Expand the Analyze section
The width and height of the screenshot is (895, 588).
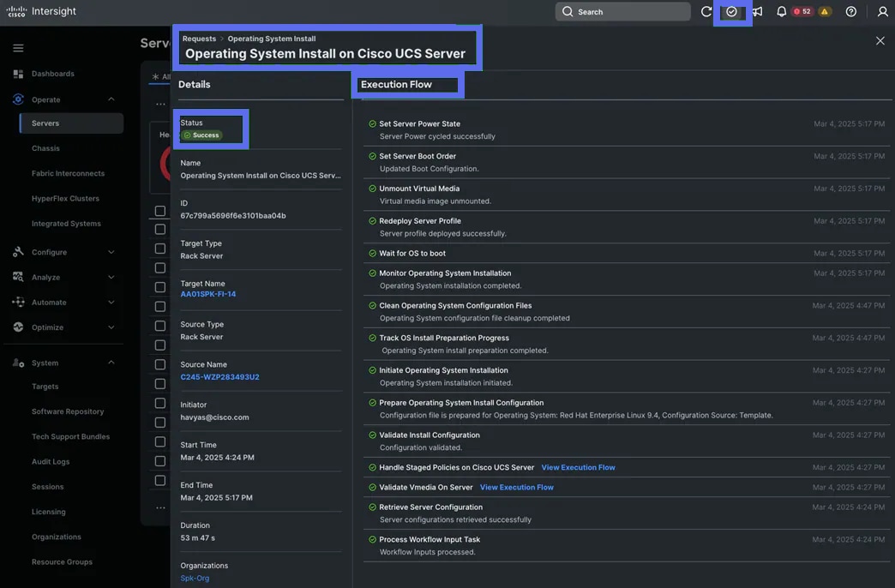pos(111,277)
